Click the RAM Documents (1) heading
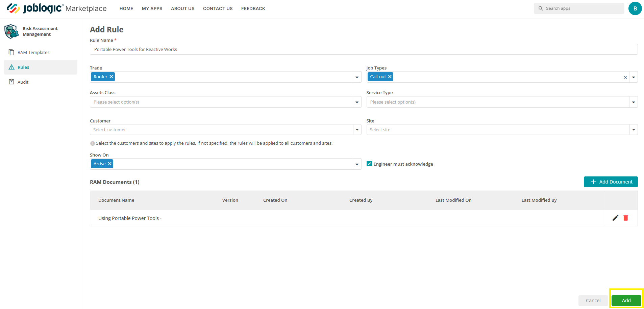The image size is (644, 309). pos(115,182)
